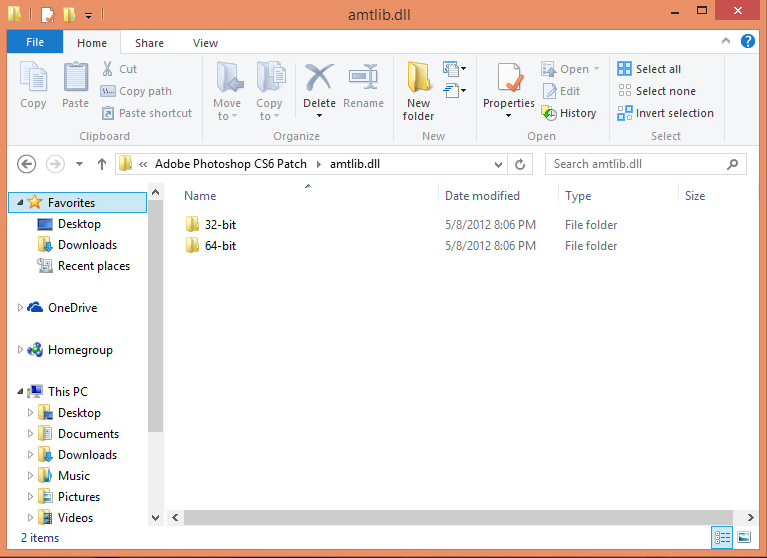This screenshot has height=558, width=767.
Task: Go forward with the Forward arrow
Action: click(55, 164)
